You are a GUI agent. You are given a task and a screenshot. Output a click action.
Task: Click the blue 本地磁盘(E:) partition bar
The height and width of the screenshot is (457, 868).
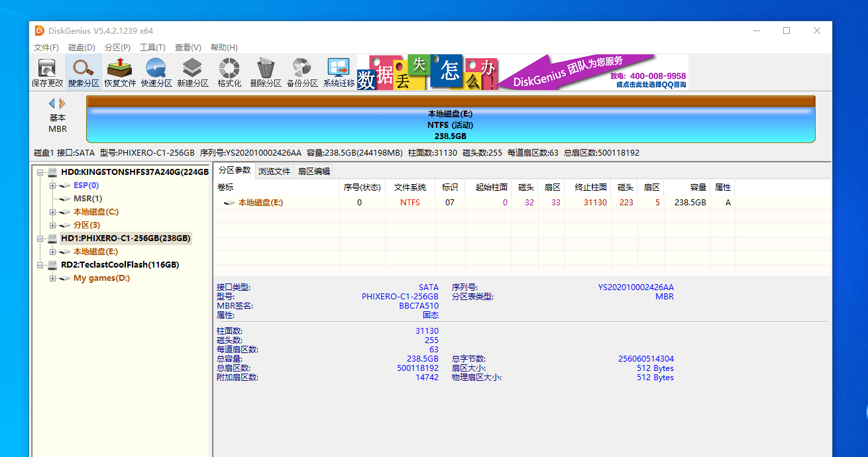[x=451, y=125]
